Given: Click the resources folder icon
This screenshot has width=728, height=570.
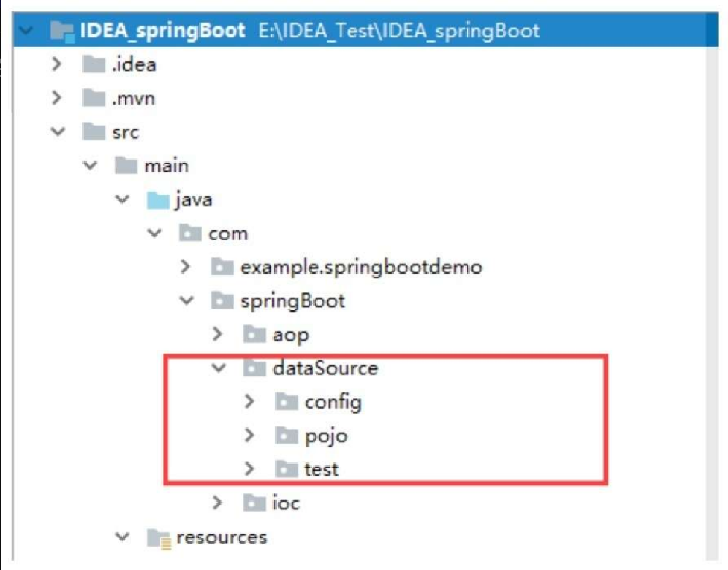Looking at the screenshot, I should click(158, 538).
